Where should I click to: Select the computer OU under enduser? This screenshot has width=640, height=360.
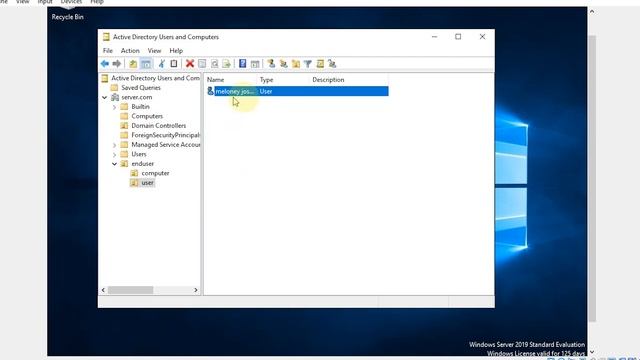(x=156, y=173)
